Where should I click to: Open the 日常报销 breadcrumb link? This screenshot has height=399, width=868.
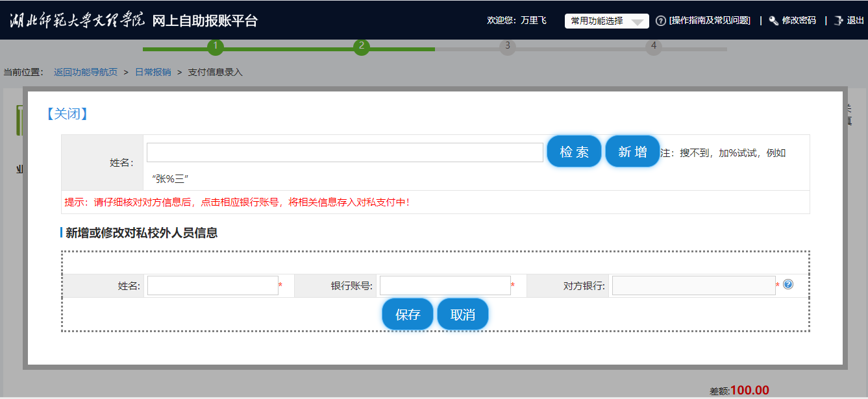coord(153,72)
